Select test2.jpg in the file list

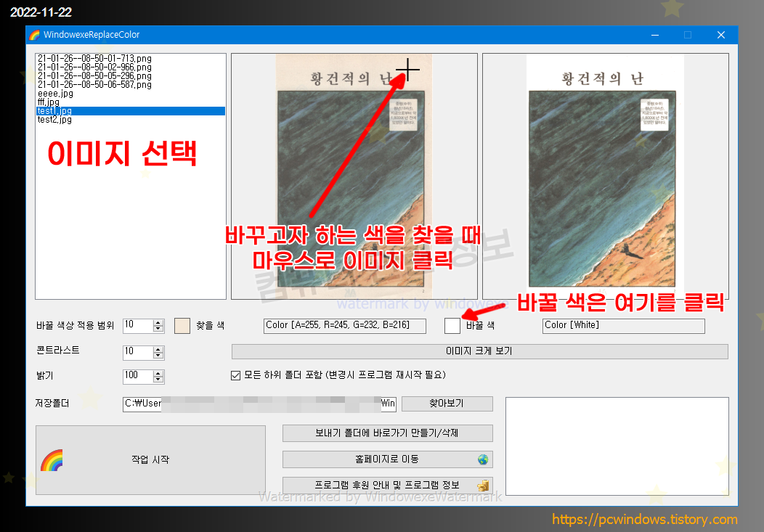point(54,120)
